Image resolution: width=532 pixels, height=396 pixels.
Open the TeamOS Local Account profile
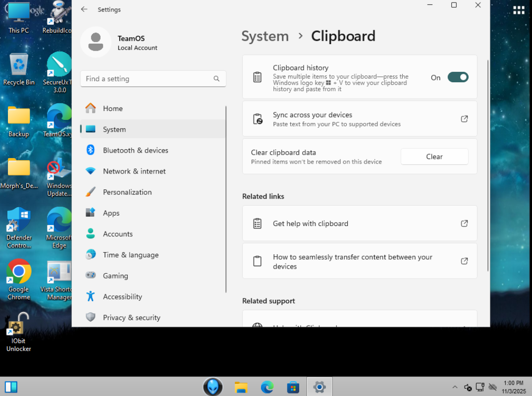(119, 43)
